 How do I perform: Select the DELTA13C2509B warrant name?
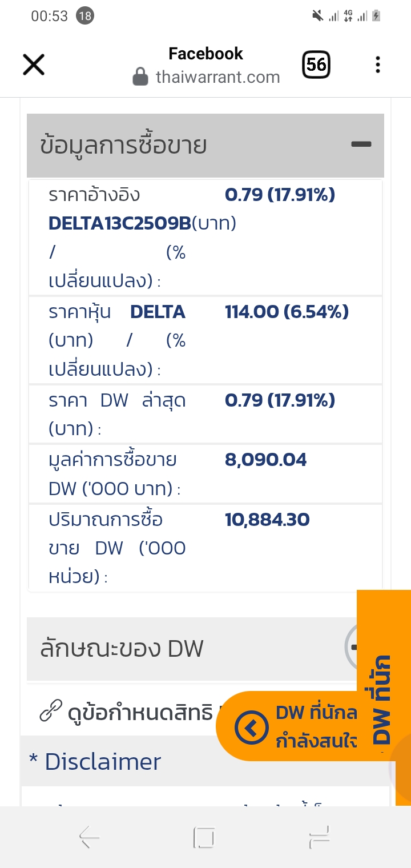119,223
